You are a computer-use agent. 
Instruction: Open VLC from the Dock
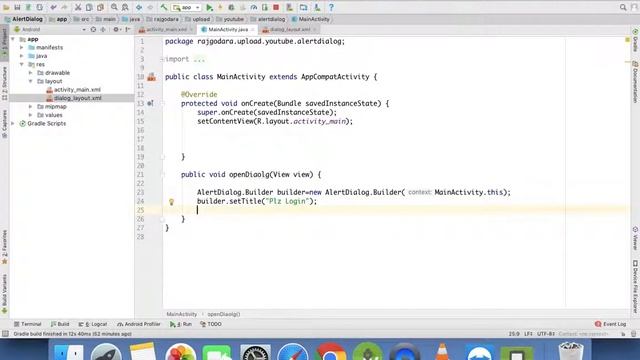[442, 352]
